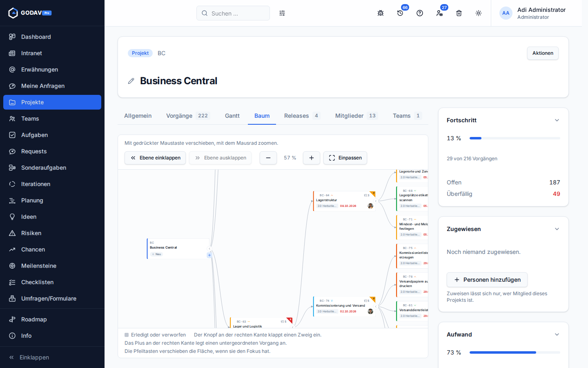Open the bug report icon in header

pos(381,13)
